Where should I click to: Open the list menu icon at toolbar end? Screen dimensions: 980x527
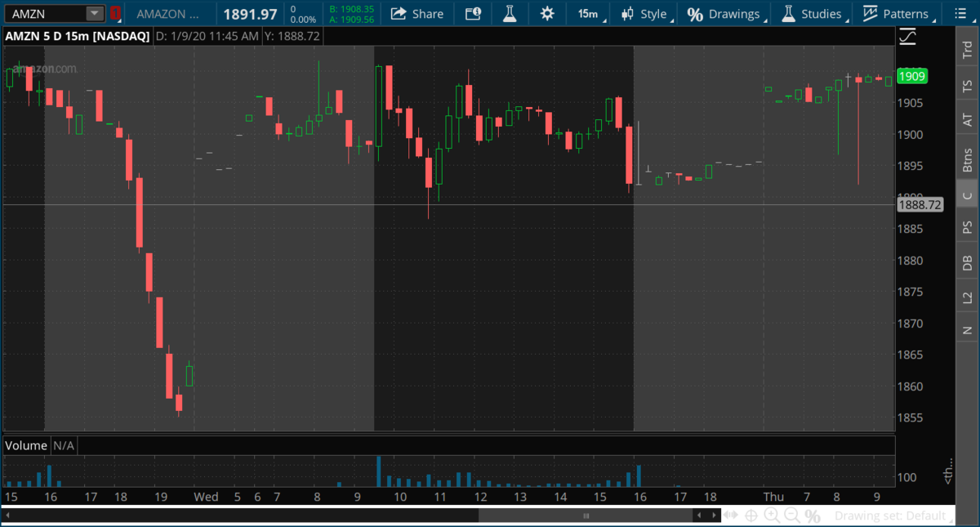pos(960,13)
